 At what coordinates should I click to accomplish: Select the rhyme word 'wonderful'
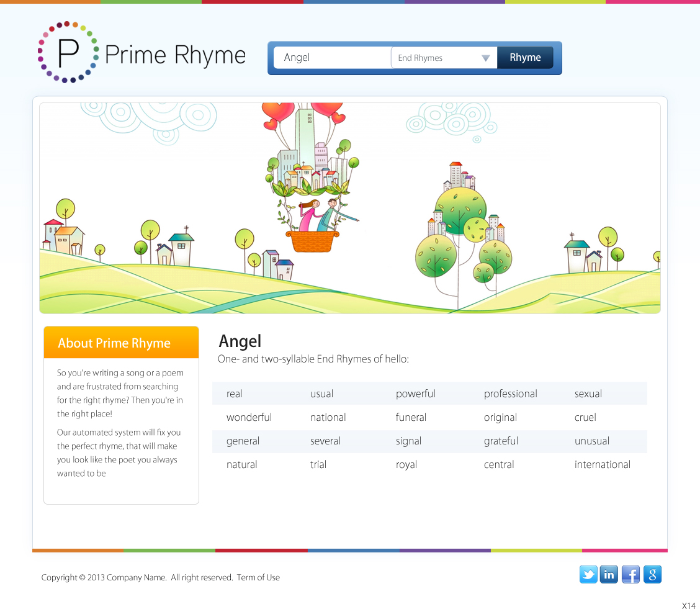coord(249,417)
